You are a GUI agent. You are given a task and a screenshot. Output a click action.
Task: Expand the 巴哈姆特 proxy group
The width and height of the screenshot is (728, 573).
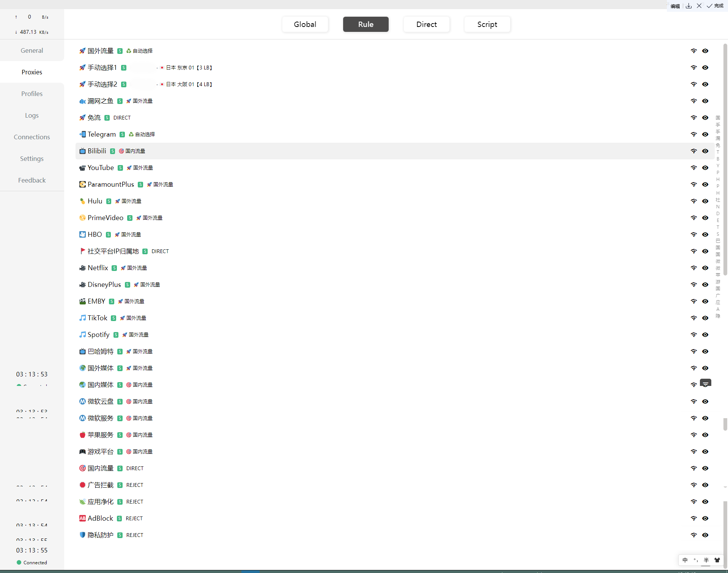(395, 351)
